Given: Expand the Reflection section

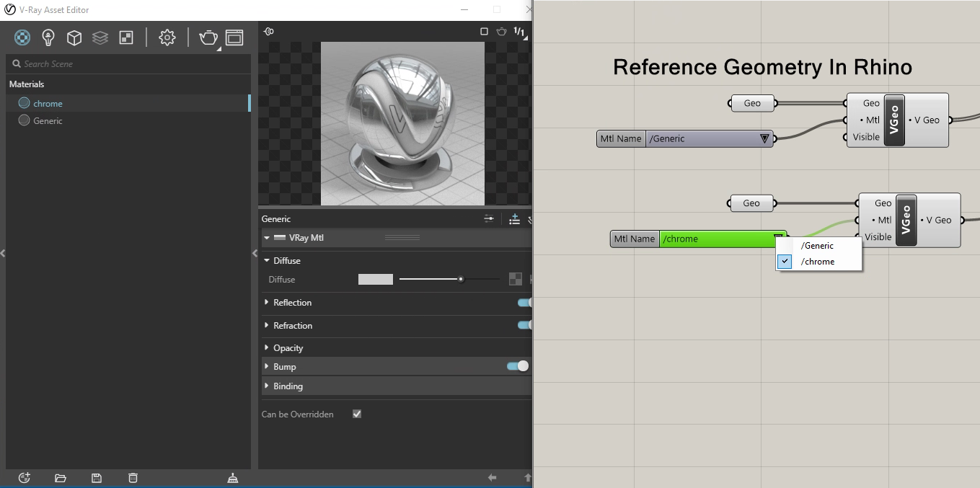Looking at the screenshot, I should pyautogui.click(x=267, y=303).
